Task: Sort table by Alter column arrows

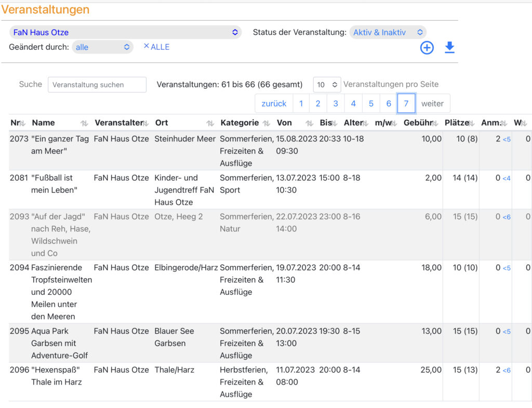Action: pyautogui.click(x=365, y=123)
